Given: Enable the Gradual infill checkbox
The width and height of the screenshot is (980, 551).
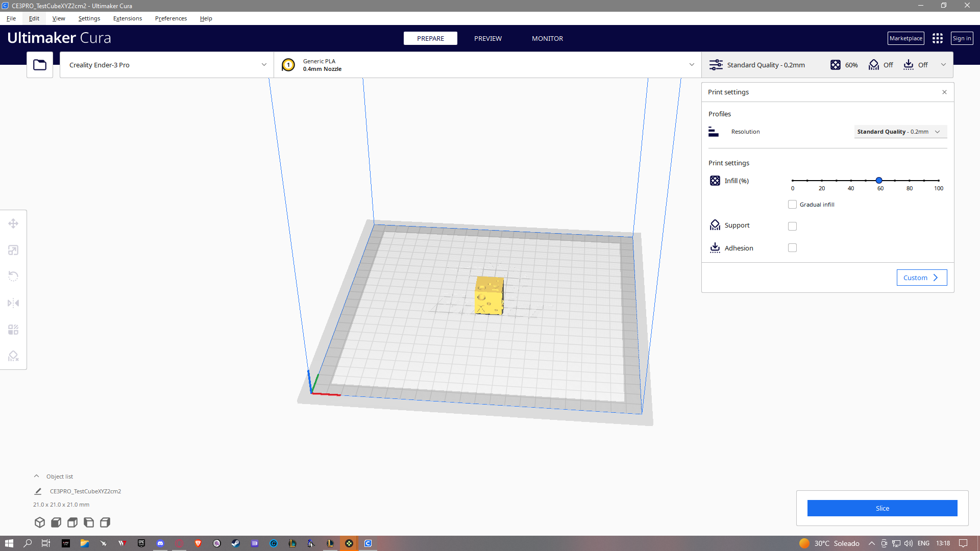Looking at the screenshot, I should 792,205.
